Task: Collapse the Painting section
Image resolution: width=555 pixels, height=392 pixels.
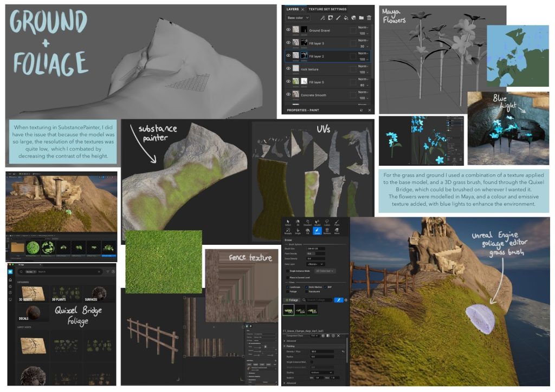Action: point(285,347)
